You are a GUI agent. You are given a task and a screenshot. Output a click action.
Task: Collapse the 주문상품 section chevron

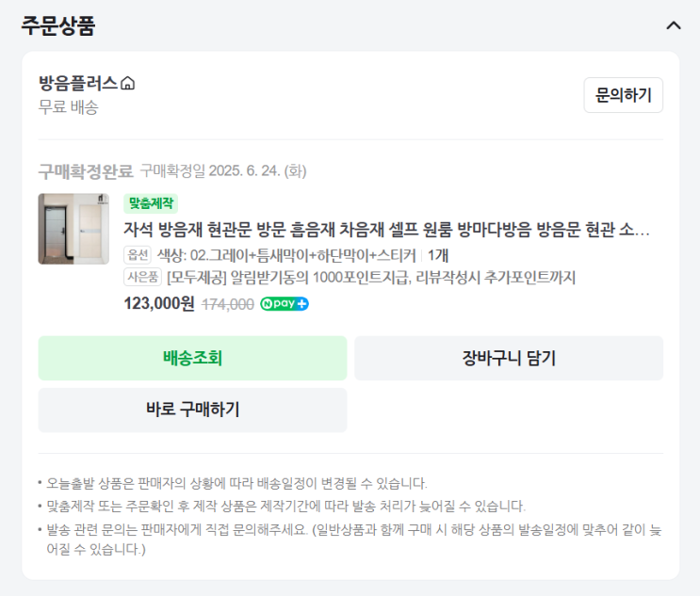673,25
